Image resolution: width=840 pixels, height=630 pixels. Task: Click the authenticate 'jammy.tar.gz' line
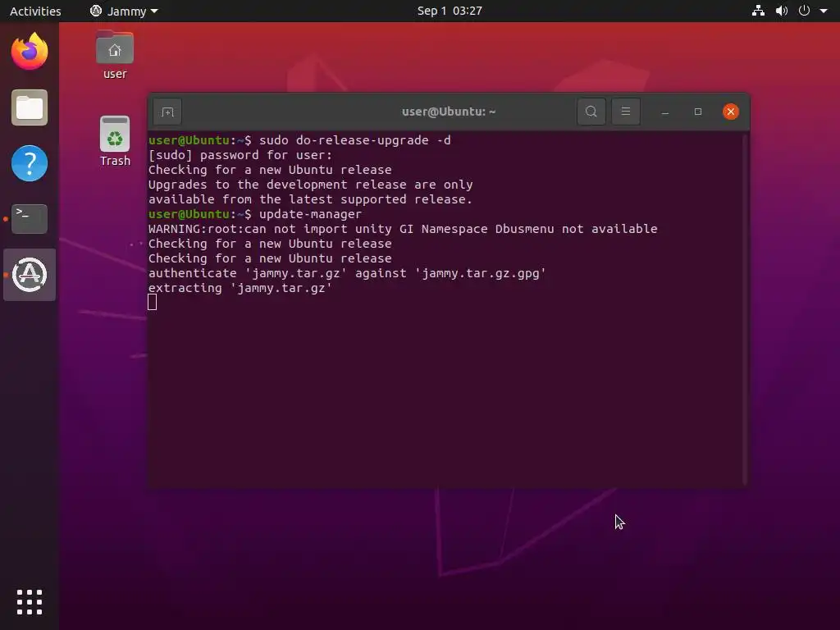tap(347, 273)
